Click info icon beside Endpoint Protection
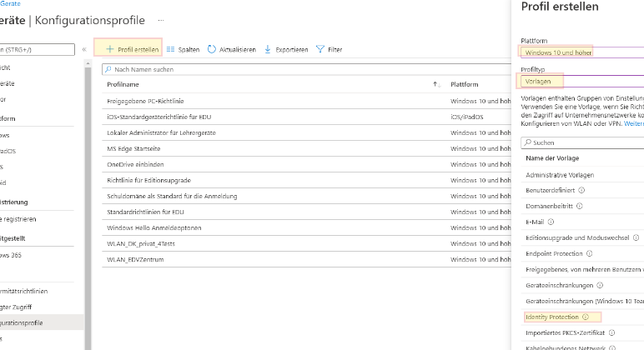This screenshot has width=644, height=350. tap(588, 253)
